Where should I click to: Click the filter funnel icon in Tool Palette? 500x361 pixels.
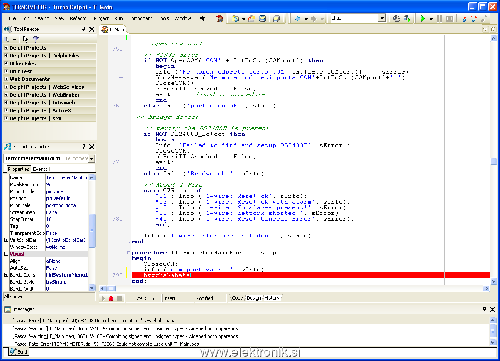pyautogui.click(x=36, y=39)
